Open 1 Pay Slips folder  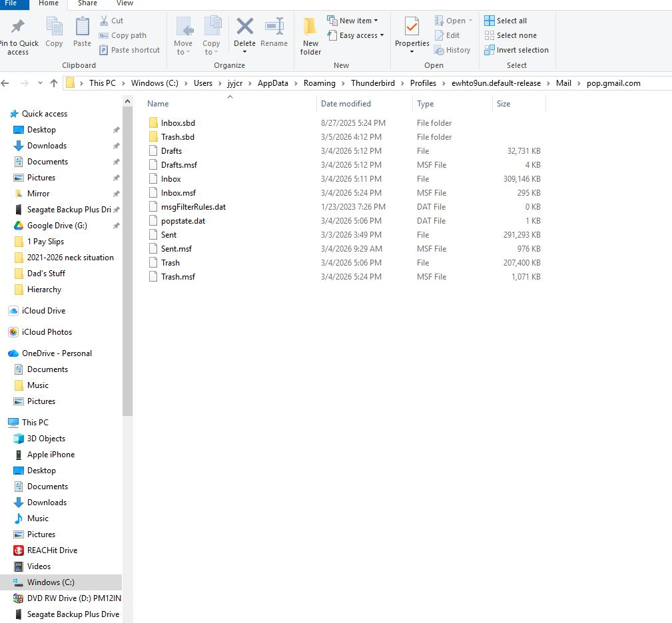tap(45, 242)
